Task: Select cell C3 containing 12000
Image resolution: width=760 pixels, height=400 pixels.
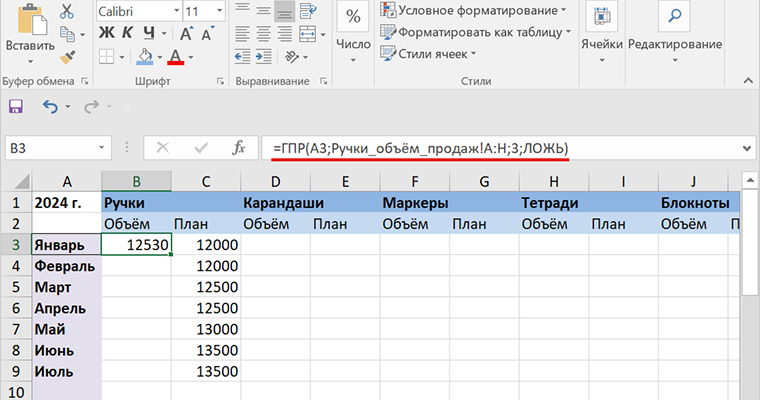Action: click(205, 244)
